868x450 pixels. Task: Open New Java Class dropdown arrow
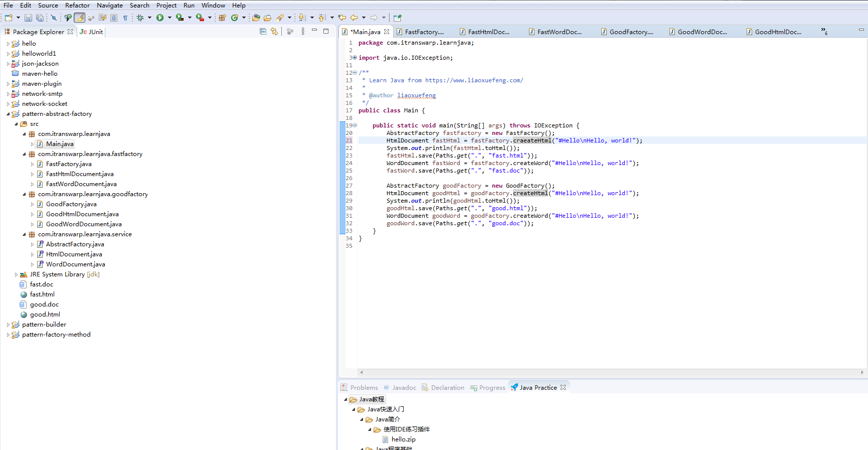pos(244,18)
